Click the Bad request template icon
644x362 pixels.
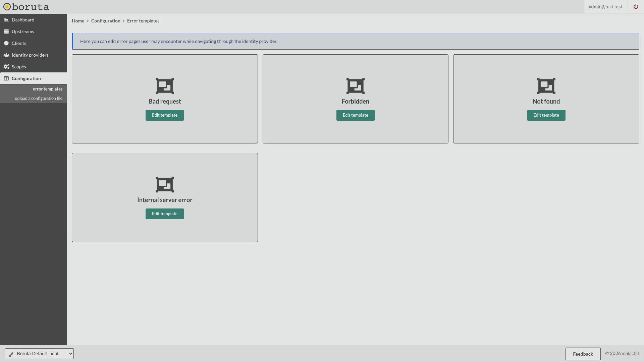pos(165,86)
